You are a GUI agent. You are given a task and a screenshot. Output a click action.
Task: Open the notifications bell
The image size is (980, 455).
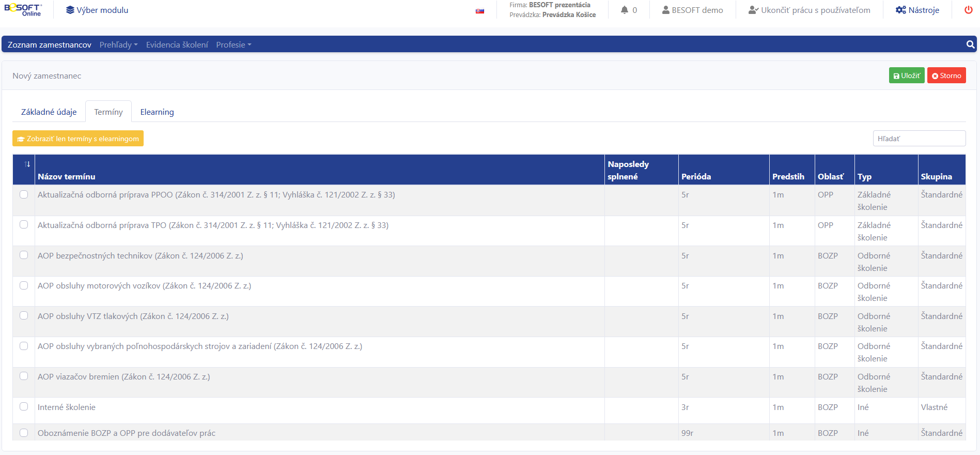[x=629, y=10]
